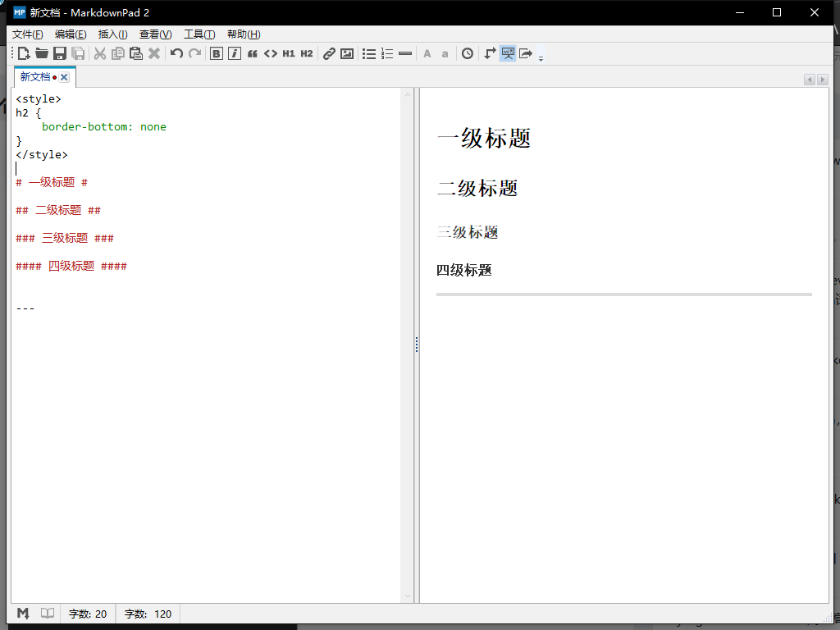The height and width of the screenshot is (630, 840).
Task: Close the 新文档 tab
Action: coord(64,77)
